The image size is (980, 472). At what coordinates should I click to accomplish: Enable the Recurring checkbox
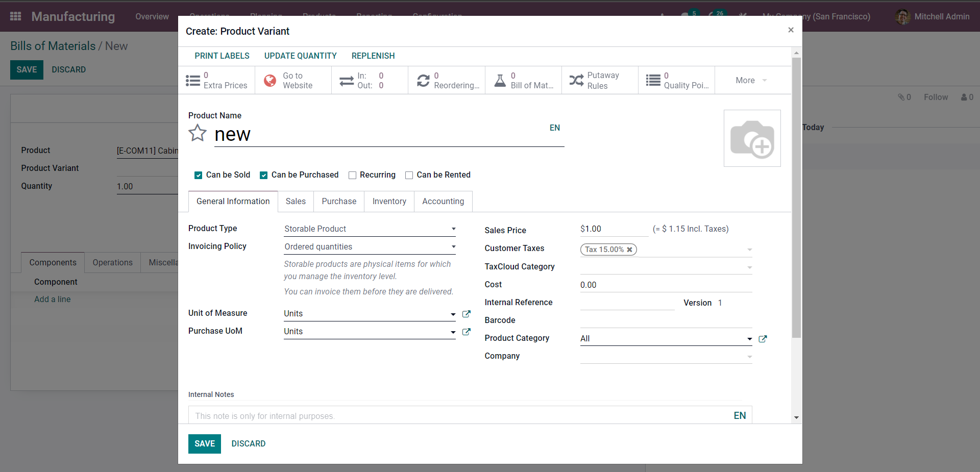(352, 175)
